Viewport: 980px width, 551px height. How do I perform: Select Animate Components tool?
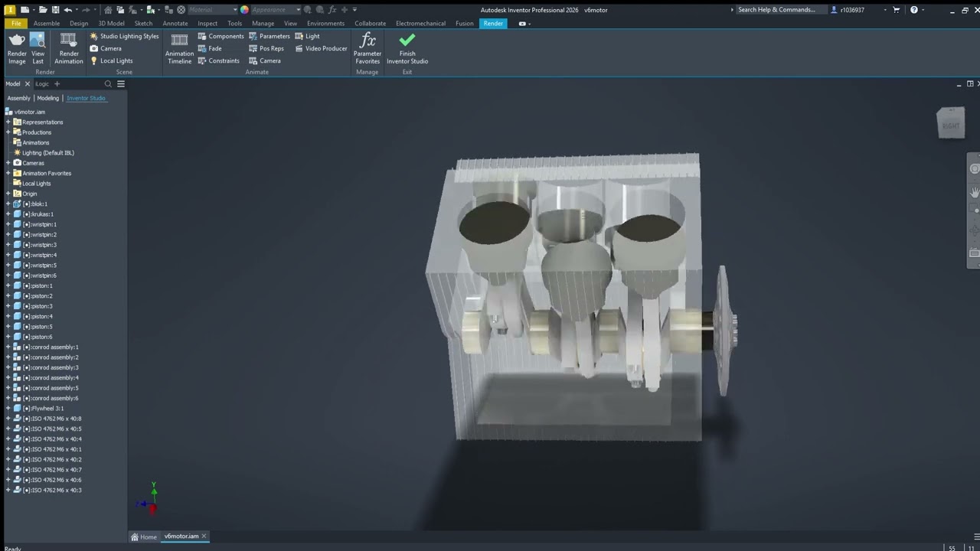click(x=220, y=36)
